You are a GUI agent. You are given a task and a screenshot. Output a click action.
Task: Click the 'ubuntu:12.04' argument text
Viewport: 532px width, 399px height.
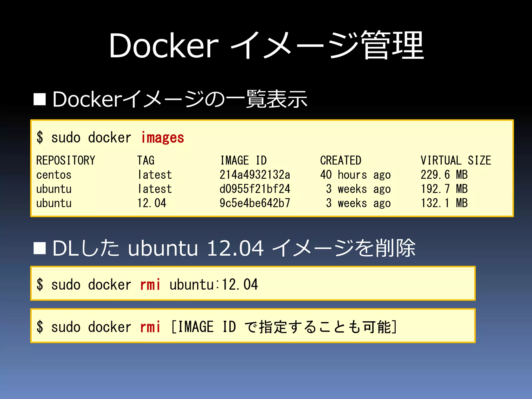(x=214, y=284)
